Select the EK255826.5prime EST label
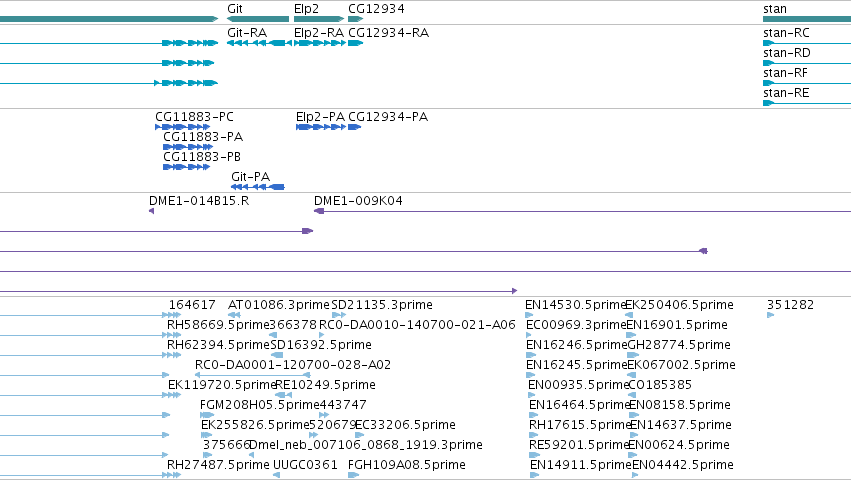 coord(255,426)
